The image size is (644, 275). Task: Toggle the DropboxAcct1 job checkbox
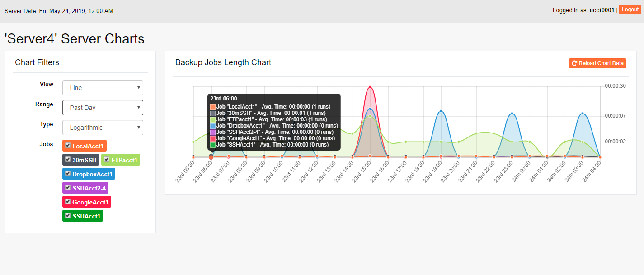click(68, 173)
